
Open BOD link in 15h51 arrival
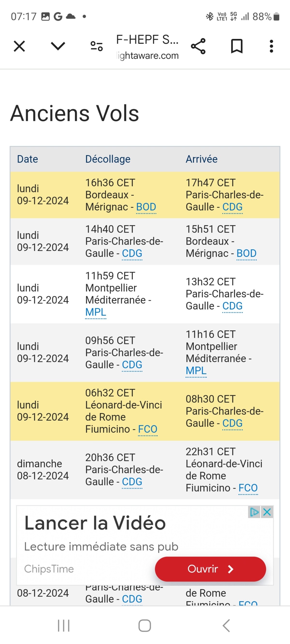(x=246, y=253)
